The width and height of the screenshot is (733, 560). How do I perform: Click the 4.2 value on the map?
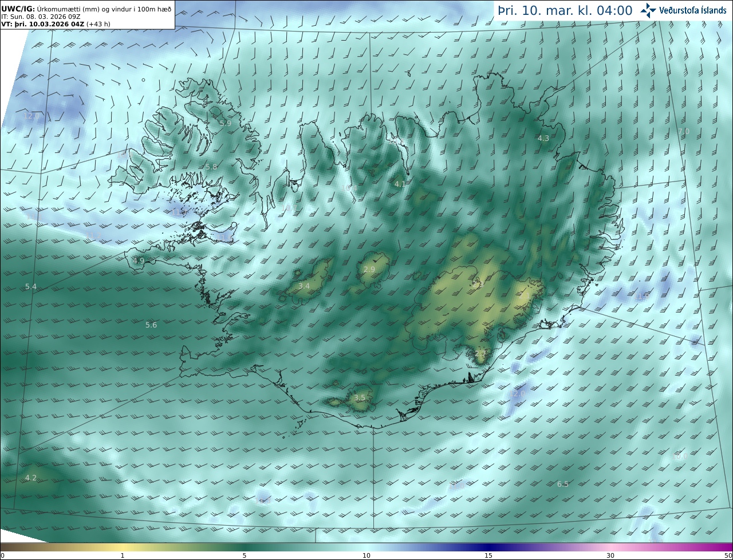31,478
